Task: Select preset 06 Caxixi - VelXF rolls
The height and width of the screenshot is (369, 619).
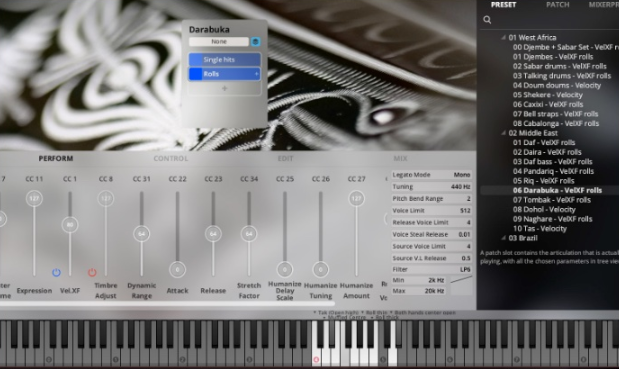Action: point(548,104)
